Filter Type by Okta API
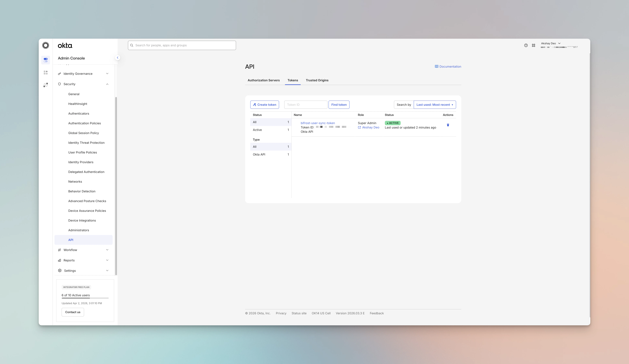 click(271, 154)
